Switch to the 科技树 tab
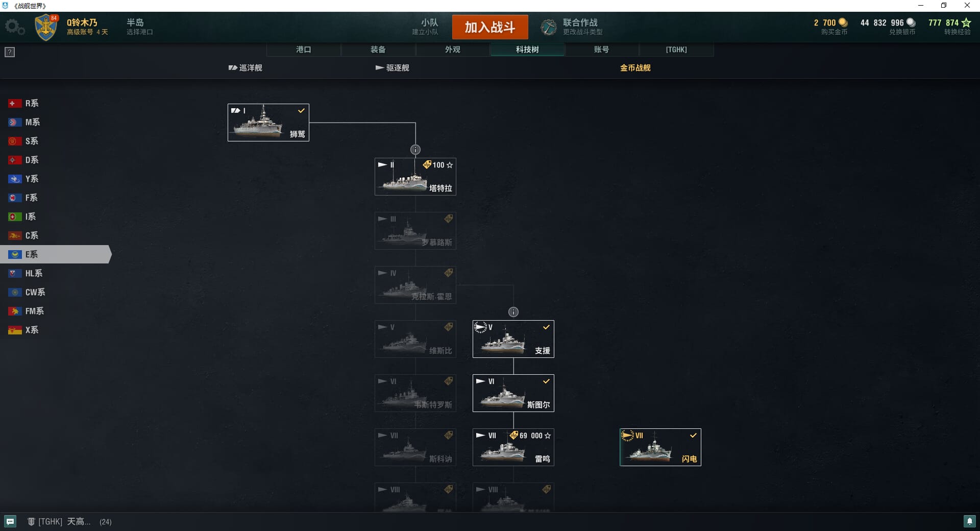This screenshot has width=980, height=531. pos(527,50)
